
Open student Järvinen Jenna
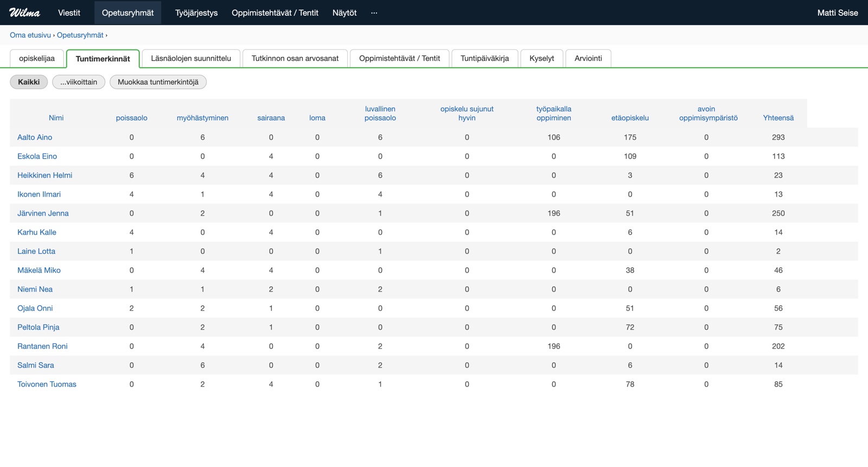pos(43,213)
